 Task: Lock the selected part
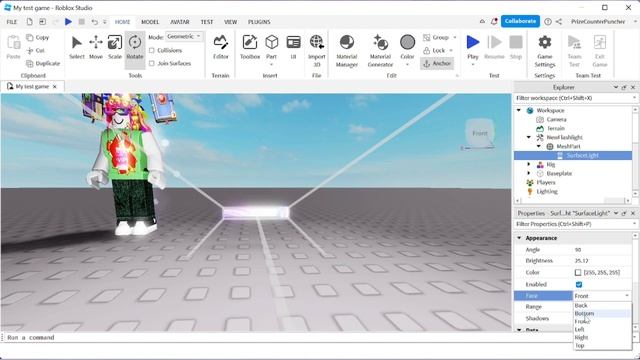pos(434,51)
